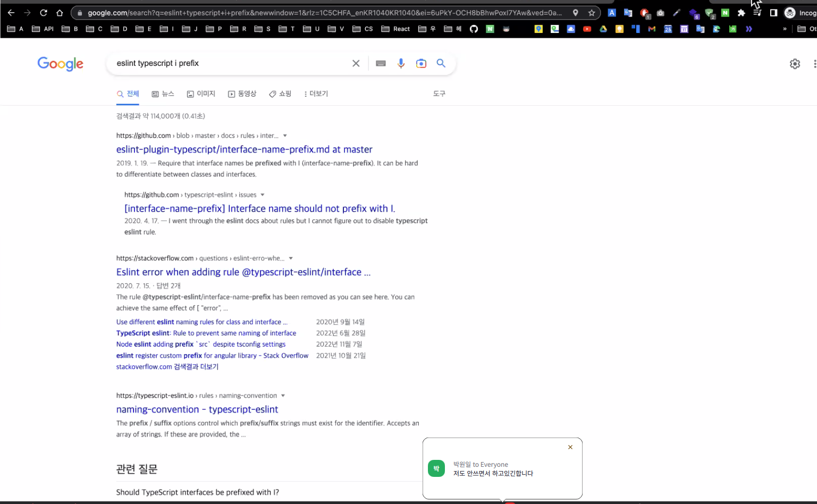Show hidden bookmarks overflow chevron
The height and width of the screenshot is (504, 817).
tap(785, 29)
